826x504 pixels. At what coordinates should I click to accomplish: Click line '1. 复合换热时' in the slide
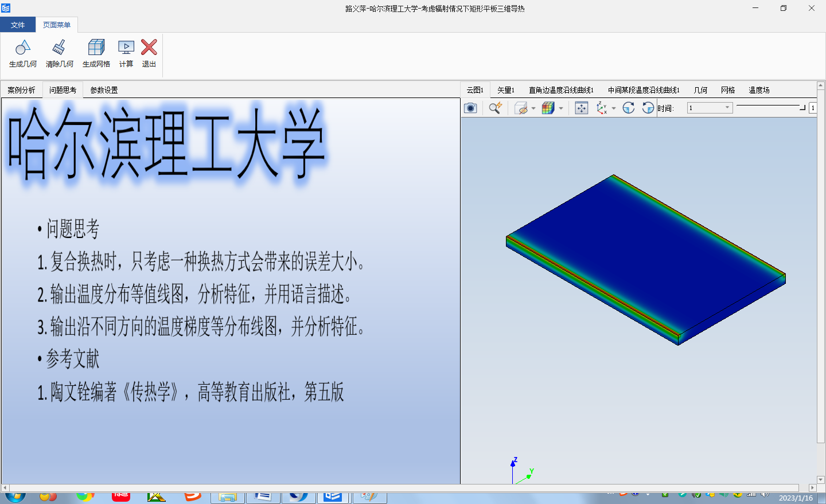pyautogui.click(x=201, y=261)
